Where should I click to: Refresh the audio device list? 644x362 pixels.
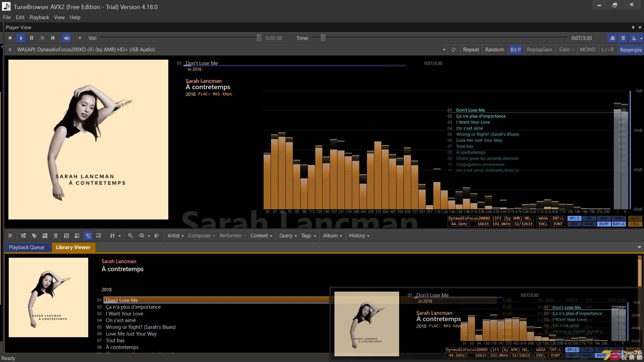pyautogui.click(x=453, y=50)
